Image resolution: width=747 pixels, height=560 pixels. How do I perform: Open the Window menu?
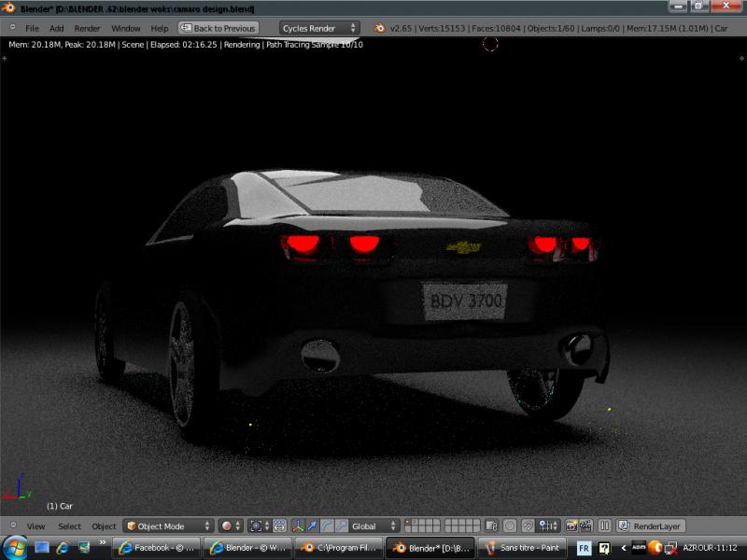[126, 28]
